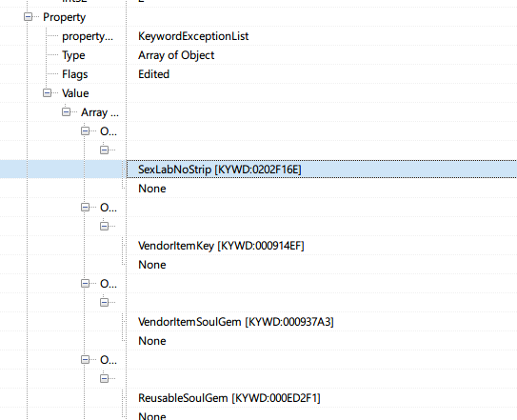Select the ReusableSoulGem [KYWD:000ED2F1] value
Image resolution: width=517 pixels, height=420 pixels.
(x=229, y=398)
